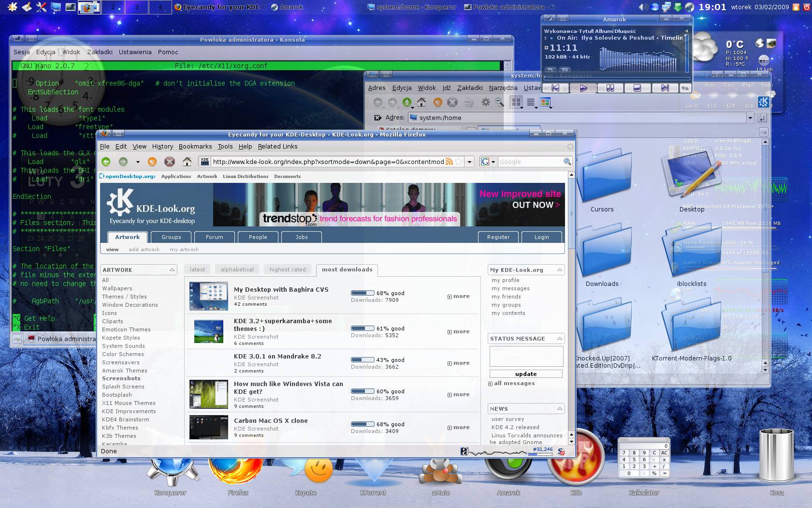Skip to next track in Amarok

665,88
